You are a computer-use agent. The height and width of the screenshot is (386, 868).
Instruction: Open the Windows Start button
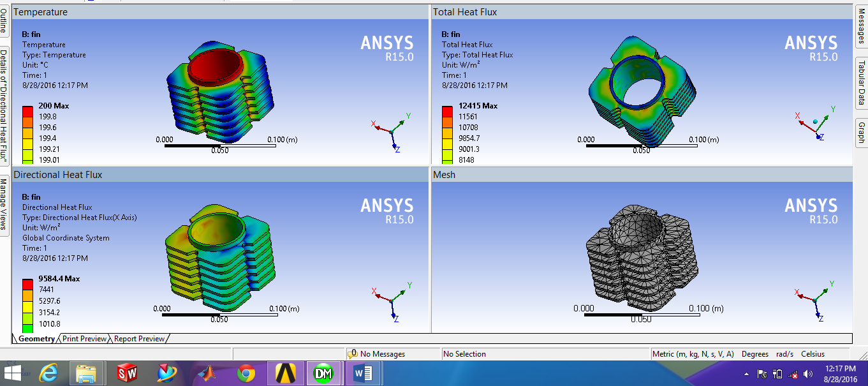pos(13,373)
